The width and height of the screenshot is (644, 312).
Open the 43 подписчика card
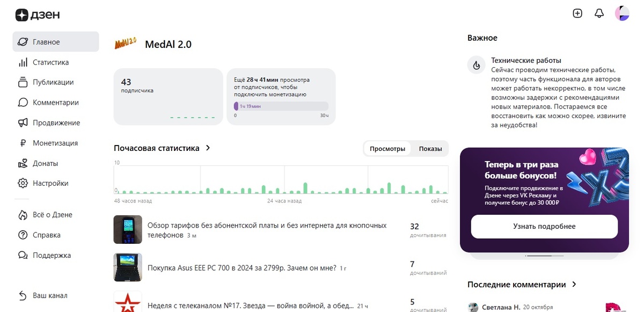click(168, 97)
